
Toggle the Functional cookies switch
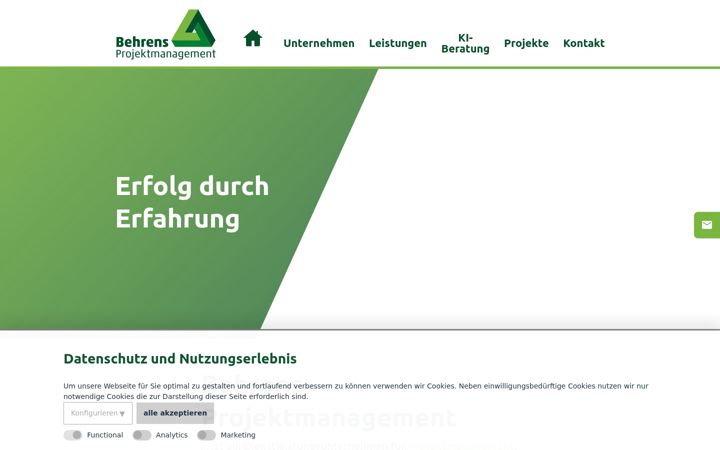pyautogui.click(x=73, y=435)
